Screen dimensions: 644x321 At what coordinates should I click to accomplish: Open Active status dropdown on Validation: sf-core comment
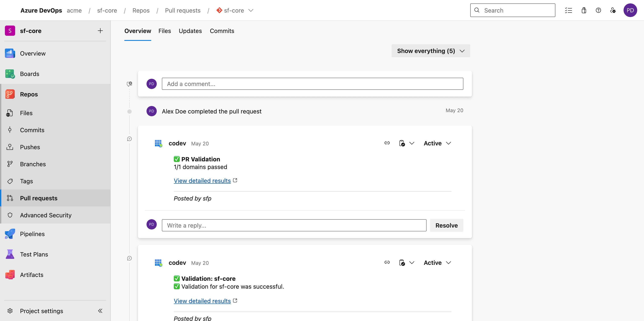point(437,262)
